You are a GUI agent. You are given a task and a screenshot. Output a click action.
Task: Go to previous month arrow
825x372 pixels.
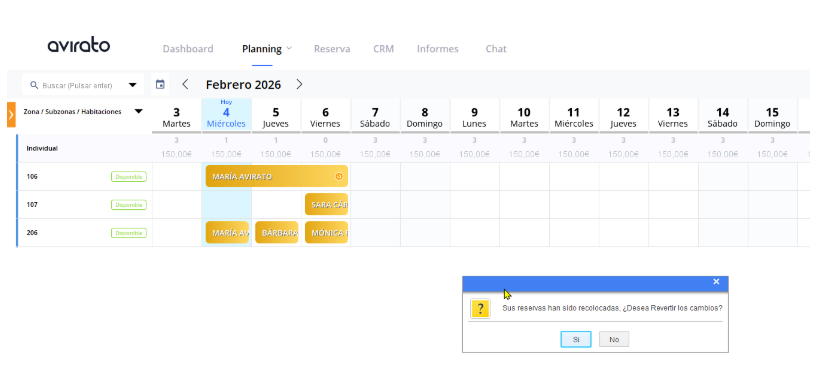click(x=185, y=84)
